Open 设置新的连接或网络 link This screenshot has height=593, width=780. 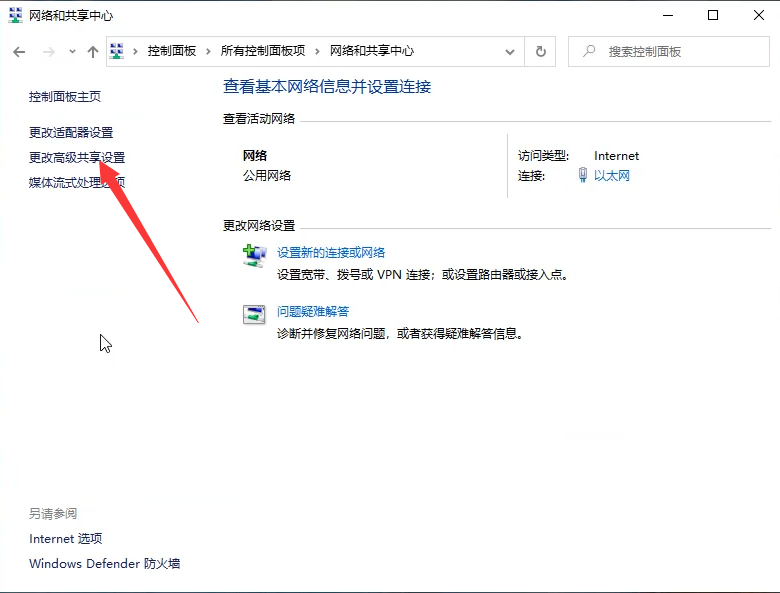(x=331, y=252)
